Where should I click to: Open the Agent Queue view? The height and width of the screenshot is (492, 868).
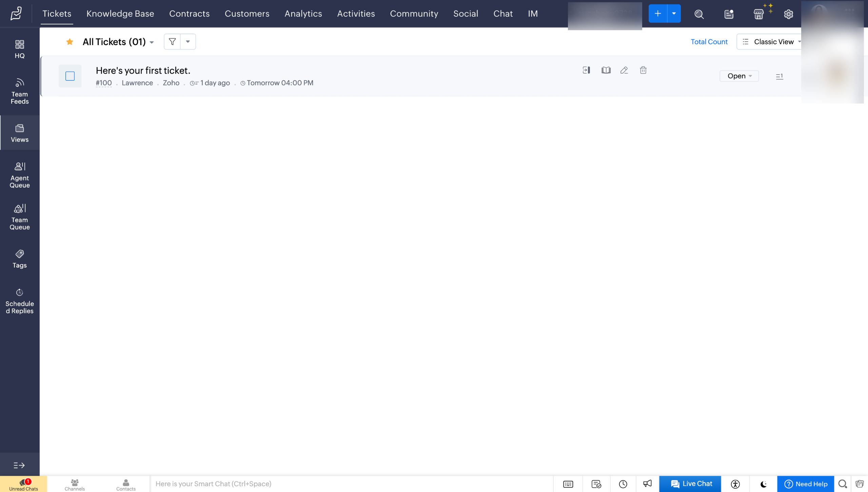[x=20, y=175]
